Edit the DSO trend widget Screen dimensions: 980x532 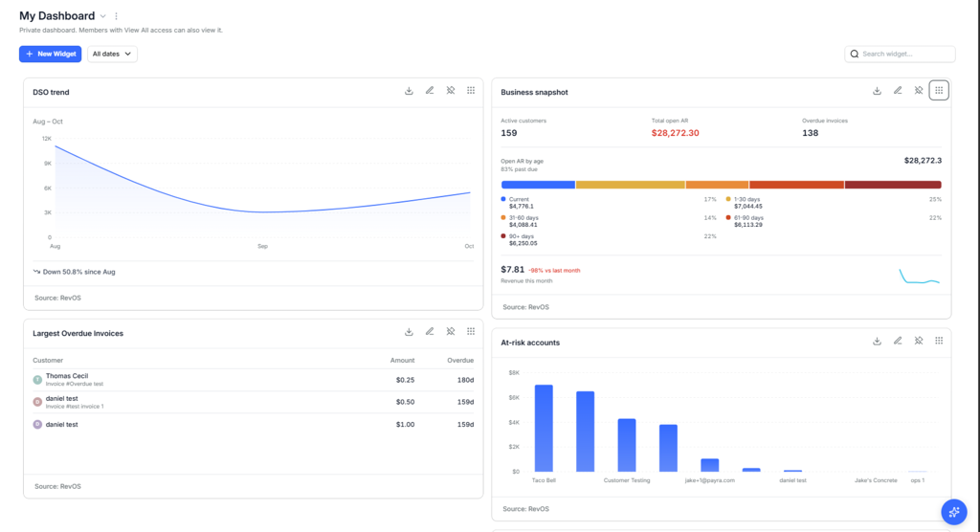point(430,91)
